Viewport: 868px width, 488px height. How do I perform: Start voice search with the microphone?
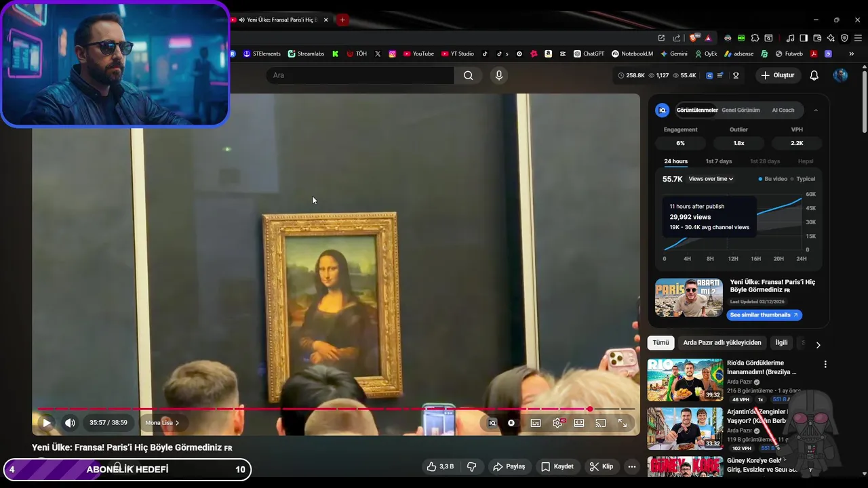tap(499, 75)
